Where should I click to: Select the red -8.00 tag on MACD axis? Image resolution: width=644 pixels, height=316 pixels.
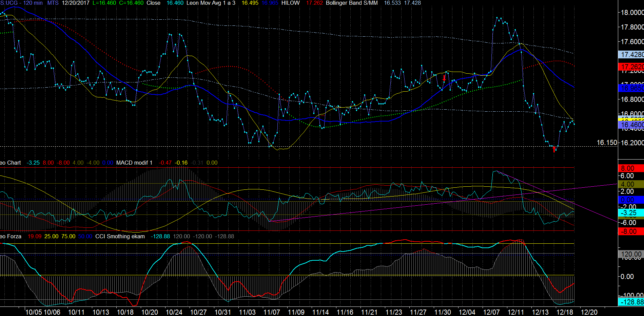coord(631,231)
